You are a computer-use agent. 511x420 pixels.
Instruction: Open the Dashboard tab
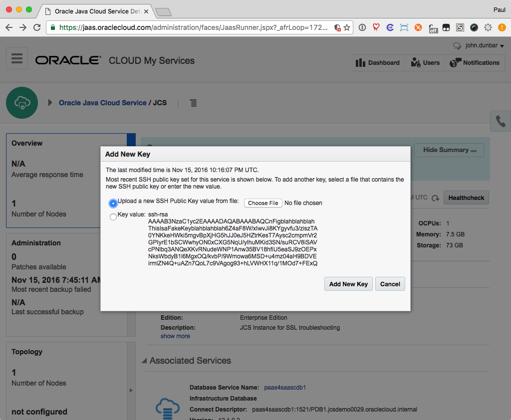[x=378, y=62]
